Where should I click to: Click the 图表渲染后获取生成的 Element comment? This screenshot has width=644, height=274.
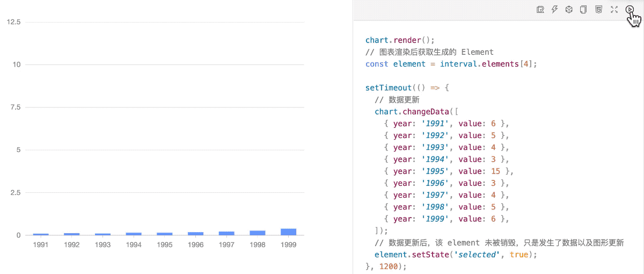[x=429, y=52]
